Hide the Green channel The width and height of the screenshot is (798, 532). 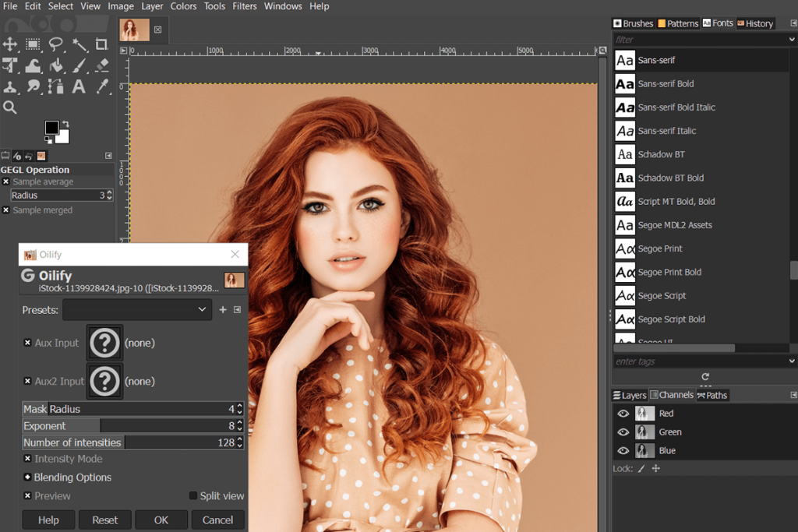pyautogui.click(x=621, y=432)
